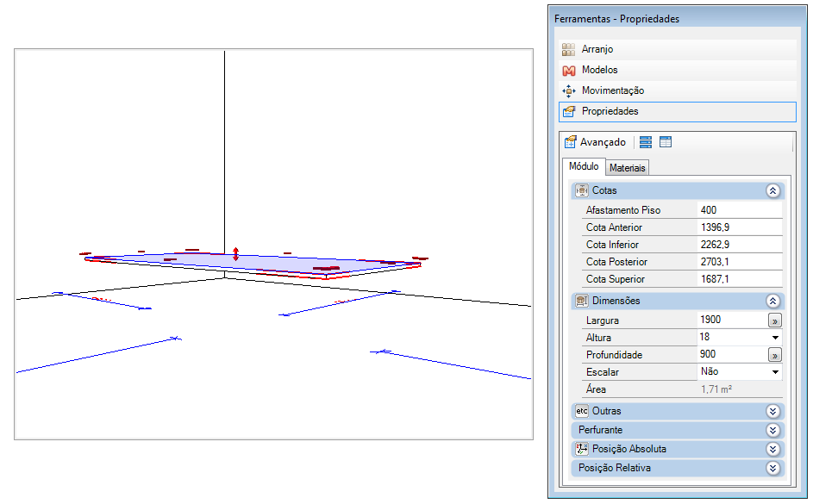Expand the Posição Absoluta section
The width and height of the screenshot is (813, 504).
point(772,449)
